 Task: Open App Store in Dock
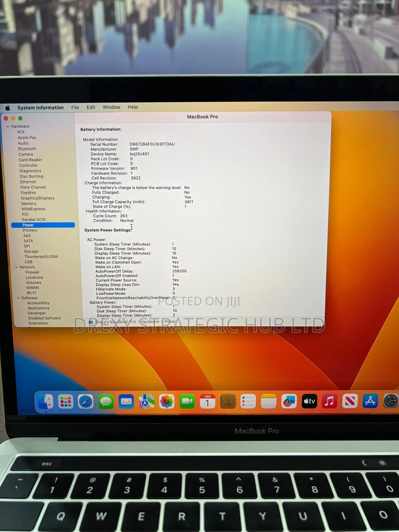click(x=370, y=401)
